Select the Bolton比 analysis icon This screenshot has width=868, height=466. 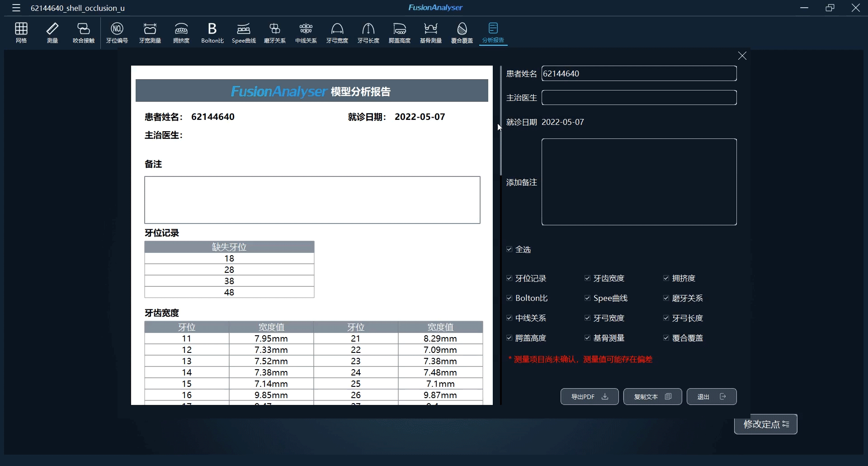click(x=212, y=33)
